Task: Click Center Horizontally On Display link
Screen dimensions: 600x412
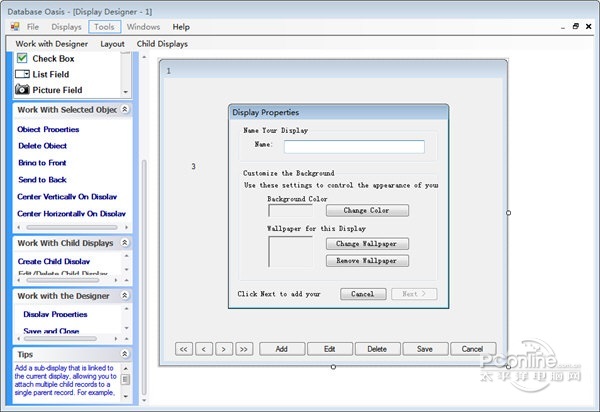Action: [72, 213]
